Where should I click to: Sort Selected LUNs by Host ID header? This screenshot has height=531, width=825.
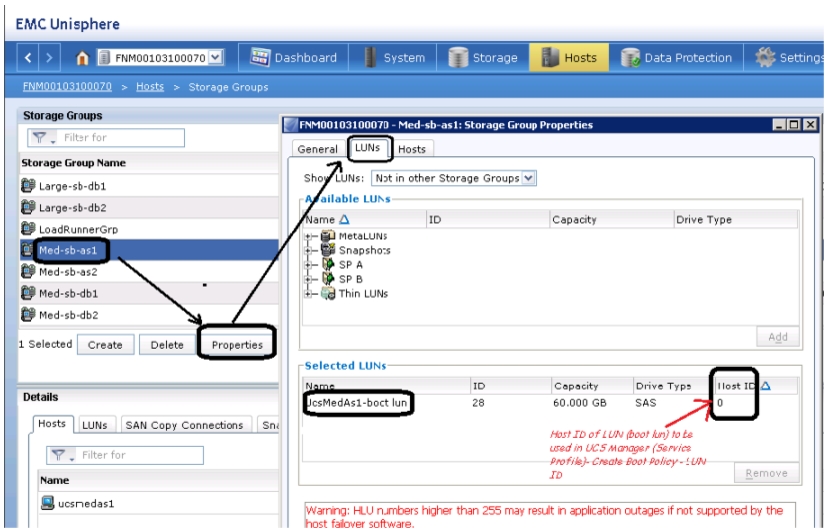755,386
